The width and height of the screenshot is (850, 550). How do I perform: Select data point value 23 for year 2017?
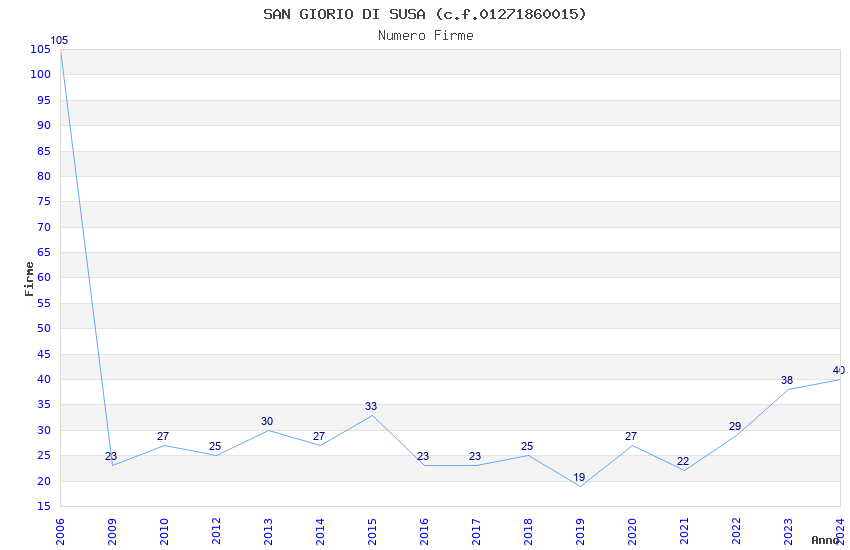point(475,456)
